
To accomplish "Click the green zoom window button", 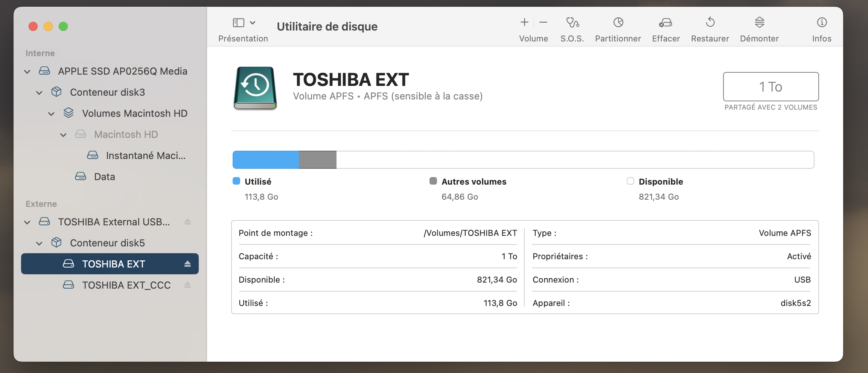I will click(x=63, y=26).
